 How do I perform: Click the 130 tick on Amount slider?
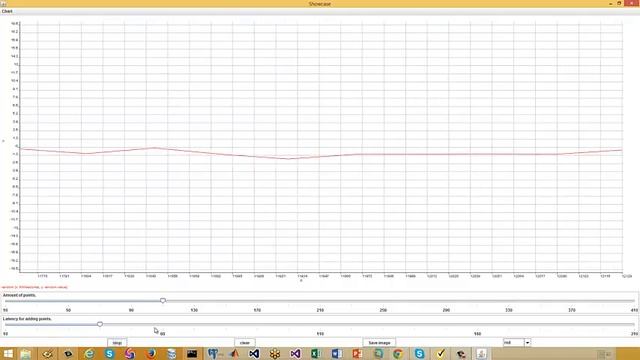[194, 310]
